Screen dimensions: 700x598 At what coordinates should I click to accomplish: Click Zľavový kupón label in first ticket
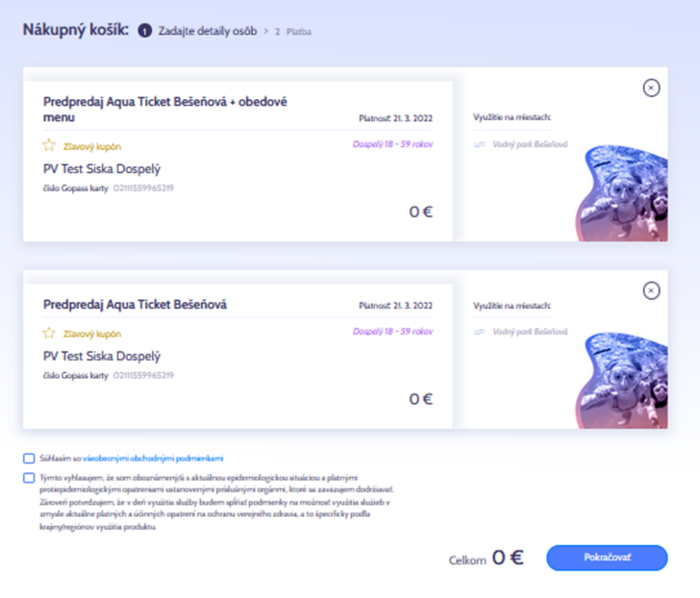[x=92, y=147]
